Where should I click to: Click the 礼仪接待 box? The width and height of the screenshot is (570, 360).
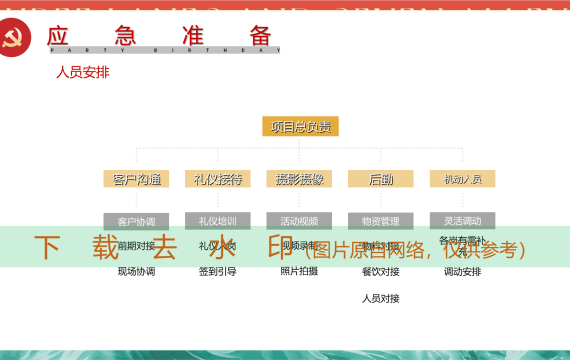click(x=218, y=179)
